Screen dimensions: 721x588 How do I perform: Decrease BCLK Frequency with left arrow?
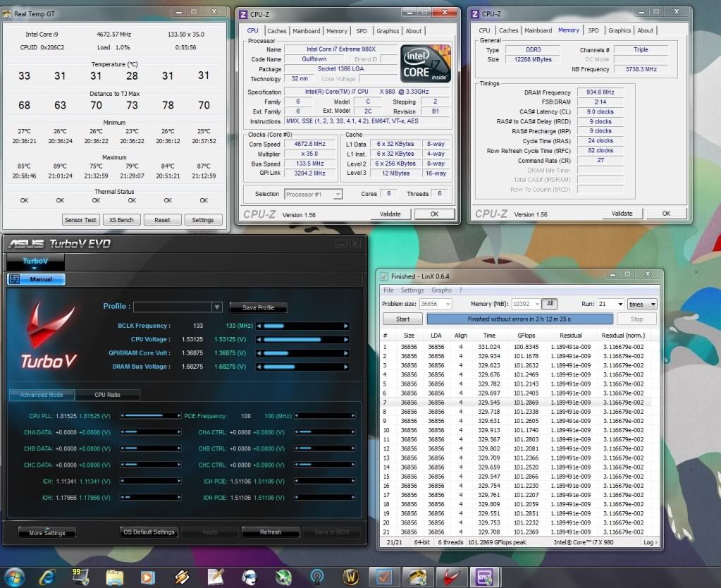click(x=259, y=326)
